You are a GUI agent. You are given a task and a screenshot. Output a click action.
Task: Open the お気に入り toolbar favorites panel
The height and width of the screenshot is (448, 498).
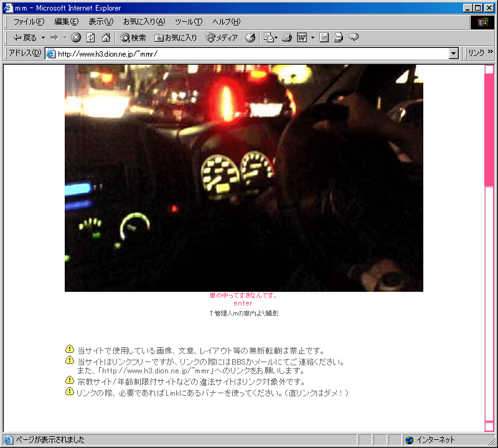[176, 38]
